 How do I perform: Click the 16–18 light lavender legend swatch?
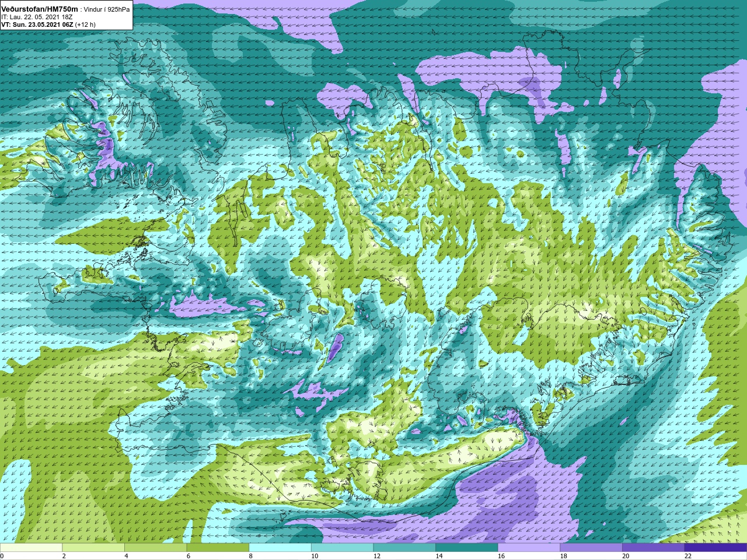[x=529, y=547]
